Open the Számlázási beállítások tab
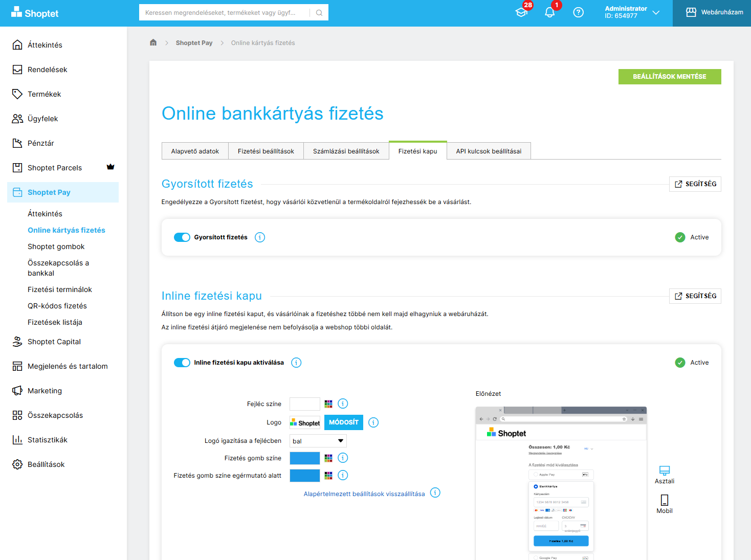751x560 pixels. (346, 151)
